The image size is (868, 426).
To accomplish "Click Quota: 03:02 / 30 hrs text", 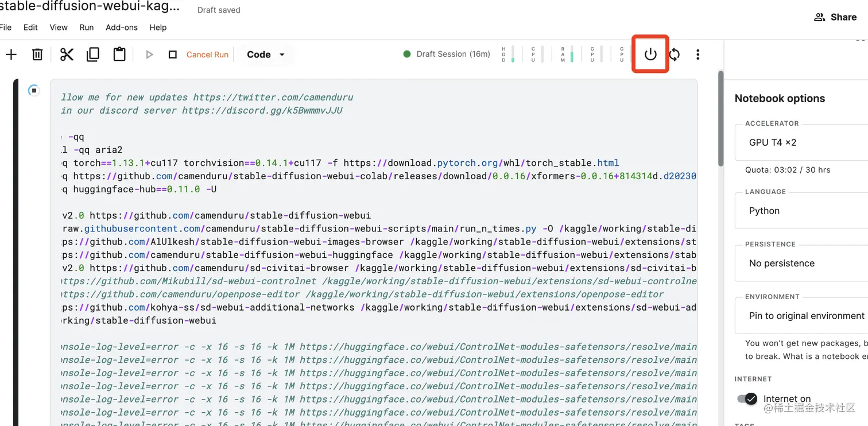I will point(788,170).
